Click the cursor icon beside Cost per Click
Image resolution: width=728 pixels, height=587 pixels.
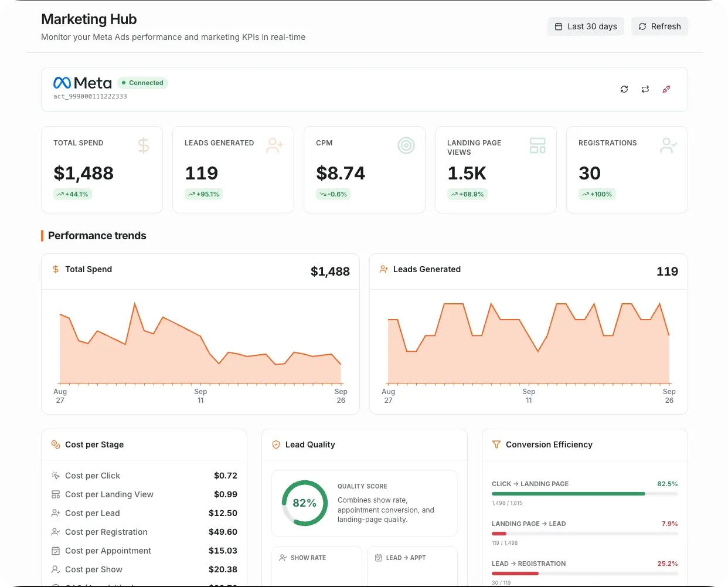(x=56, y=476)
